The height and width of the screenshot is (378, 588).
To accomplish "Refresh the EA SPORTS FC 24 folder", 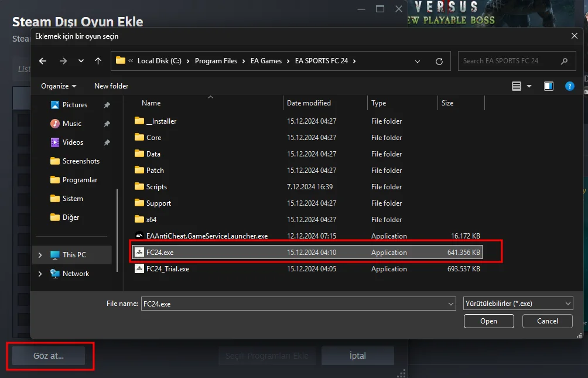I will tap(439, 61).
